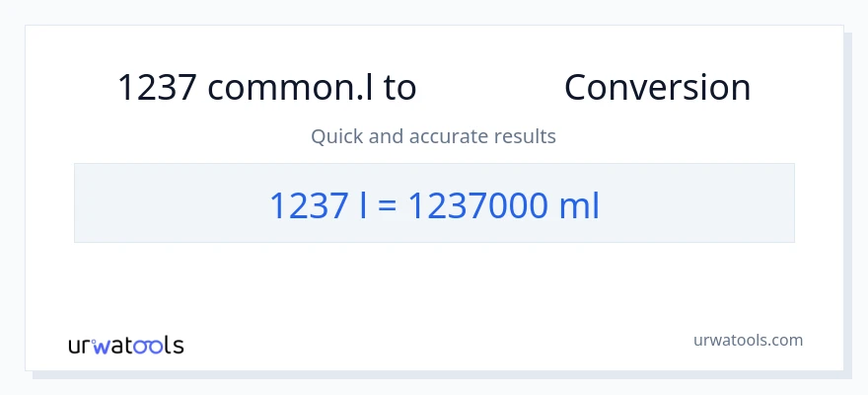Click the '1237000 ml' result value
This screenshot has width=868, height=395.
tap(503, 205)
